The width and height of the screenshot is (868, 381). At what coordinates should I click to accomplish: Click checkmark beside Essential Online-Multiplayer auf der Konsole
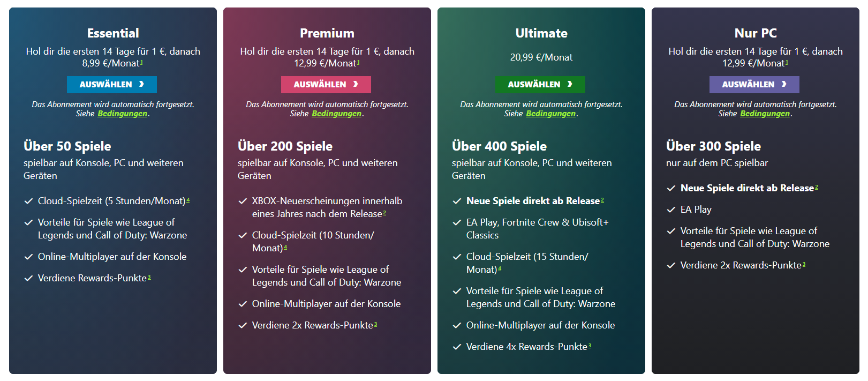[x=28, y=257]
